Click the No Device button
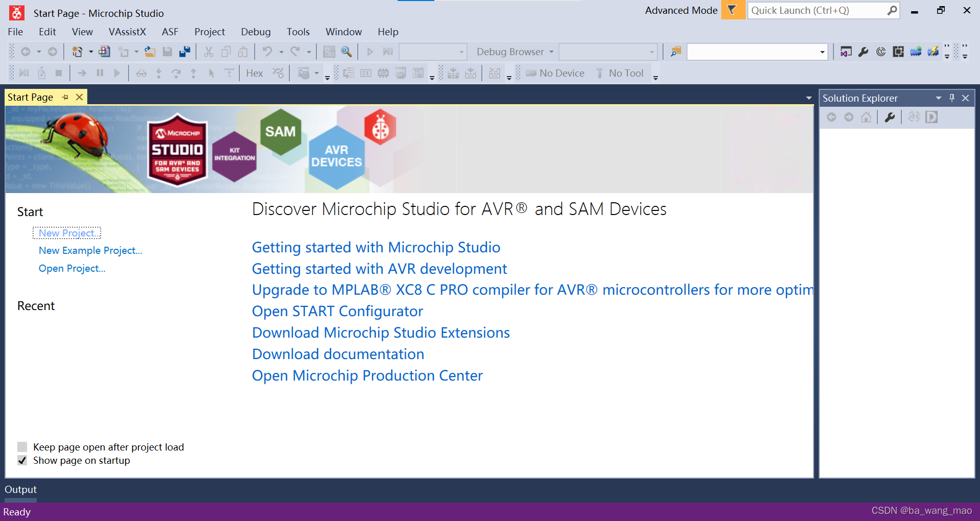The width and height of the screenshot is (980, 521). click(x=555, y=73)
